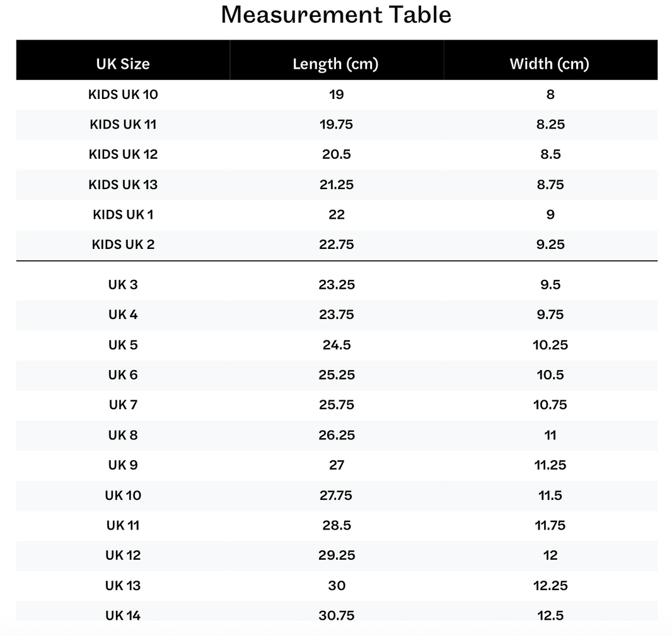Viewport: 672px width, 636px height.
Task: Click the 22.75 length cell
Action: tap(336, 245)
